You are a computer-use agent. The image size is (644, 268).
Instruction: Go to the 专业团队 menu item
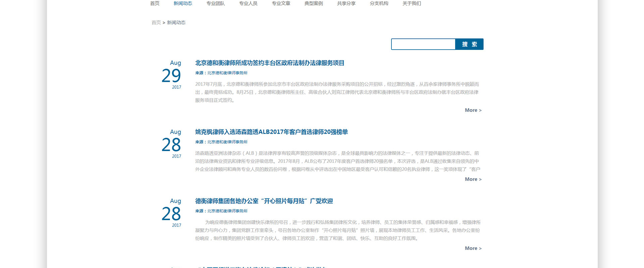pos(216,3)
